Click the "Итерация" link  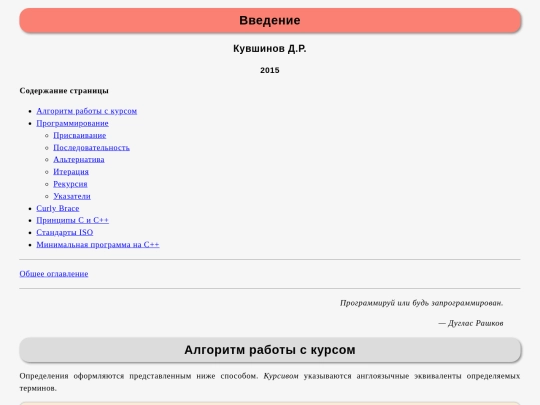pyautogui.click(x=71, y=172)
